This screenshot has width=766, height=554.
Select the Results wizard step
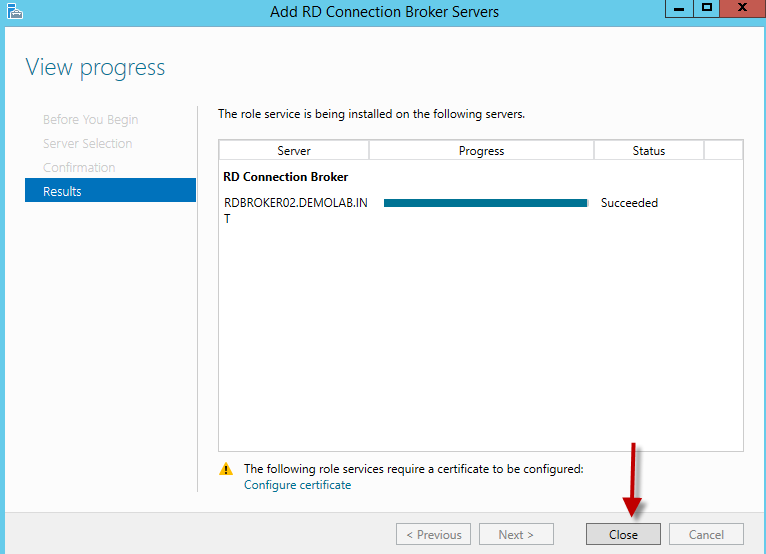[110, 191]
